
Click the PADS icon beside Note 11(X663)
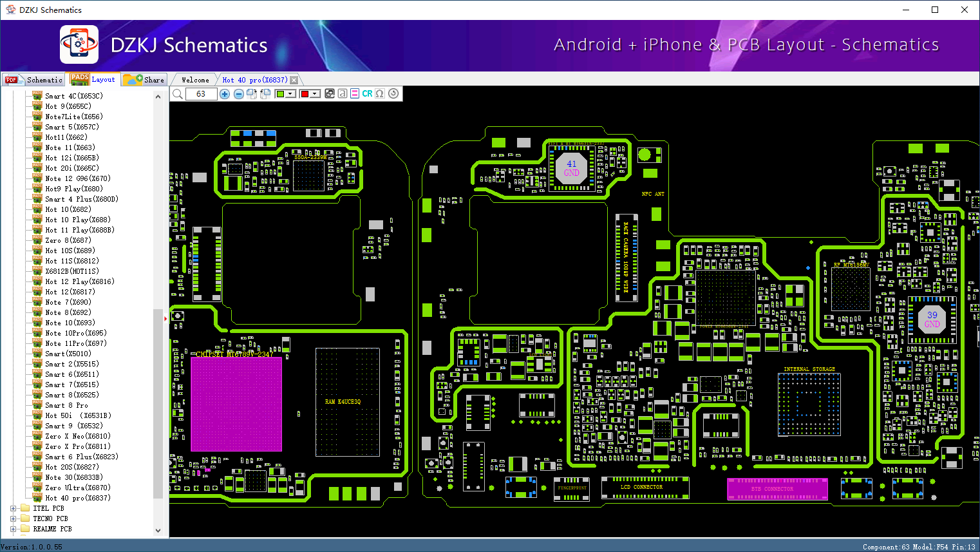[x=37, y=148]
